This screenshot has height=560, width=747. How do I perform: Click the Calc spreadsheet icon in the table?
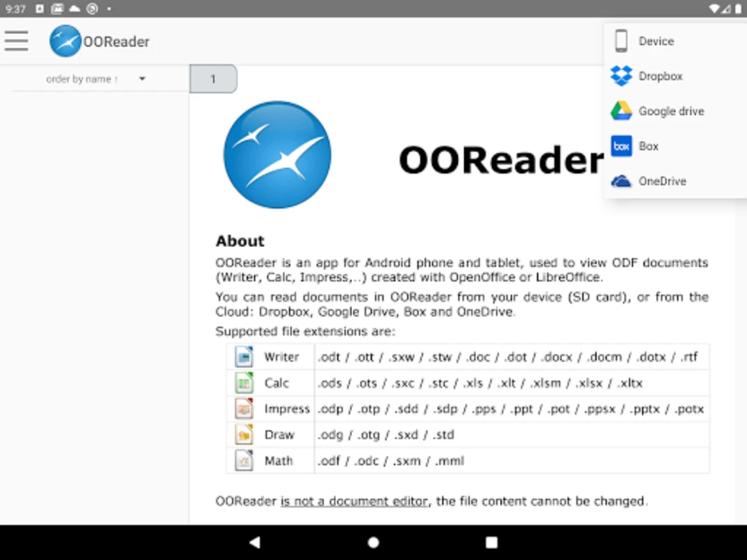[x=244, y=383]
